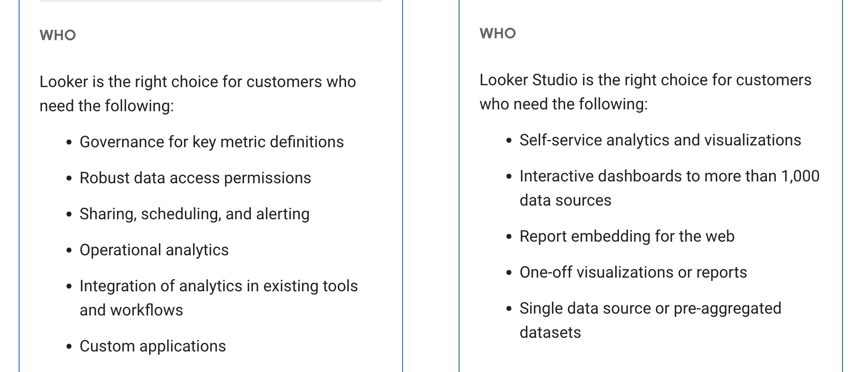Select "Governance for key metric definitions" bullet text
Viewport: 868px width, 372px height.
[211, 142]
